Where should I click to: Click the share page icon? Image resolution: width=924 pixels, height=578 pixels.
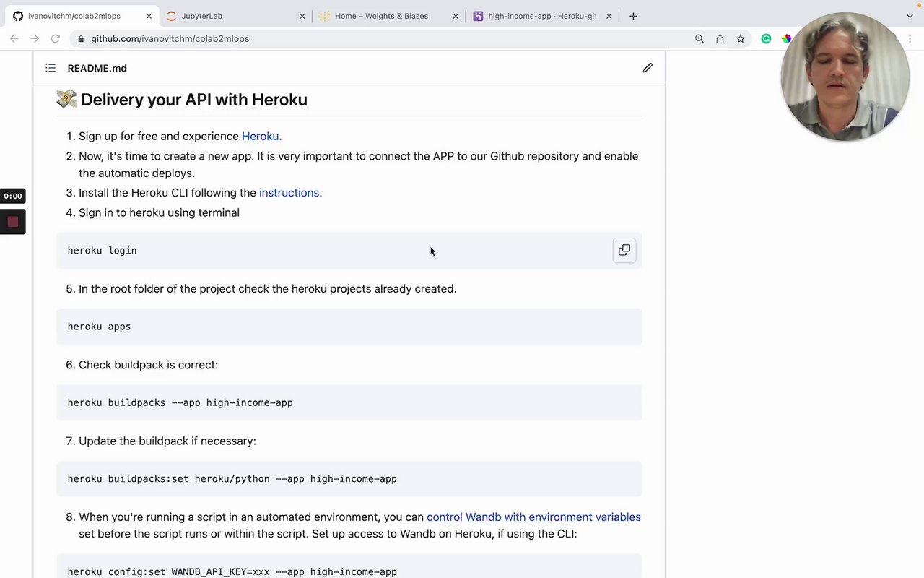(x=720, y=39)
